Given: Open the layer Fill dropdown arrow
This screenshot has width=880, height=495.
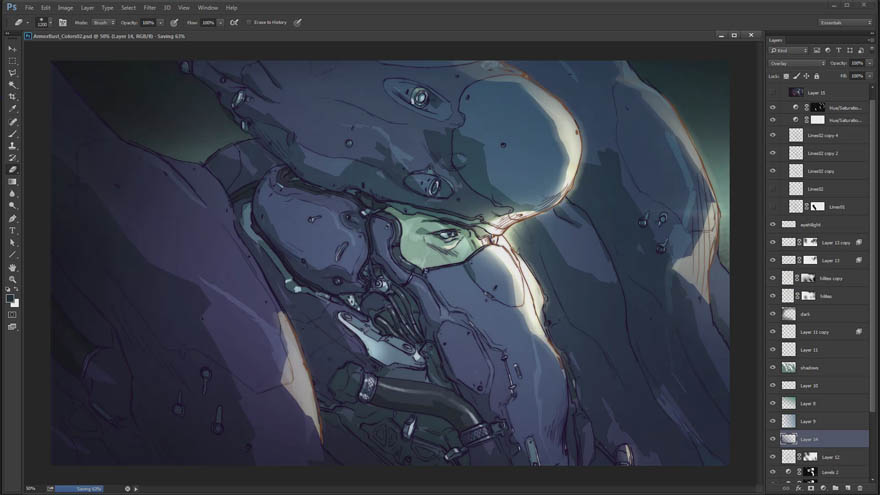Looking at the screenshot, I should coord(870,76).
